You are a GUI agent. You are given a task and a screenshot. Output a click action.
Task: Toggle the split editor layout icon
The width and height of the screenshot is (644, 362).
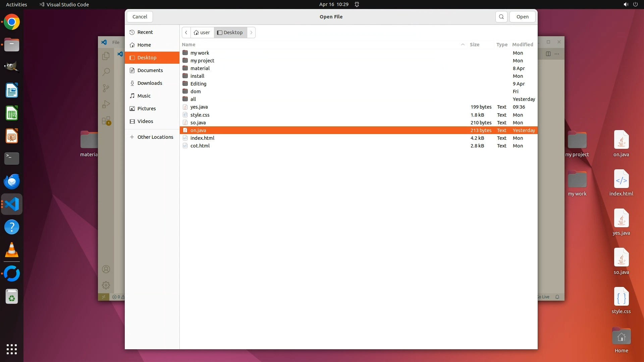point(548,54)
